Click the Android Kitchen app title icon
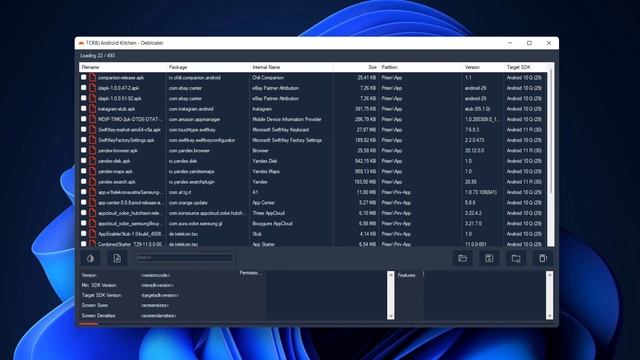Screen dimensions: 640x360 click(81, 43)
